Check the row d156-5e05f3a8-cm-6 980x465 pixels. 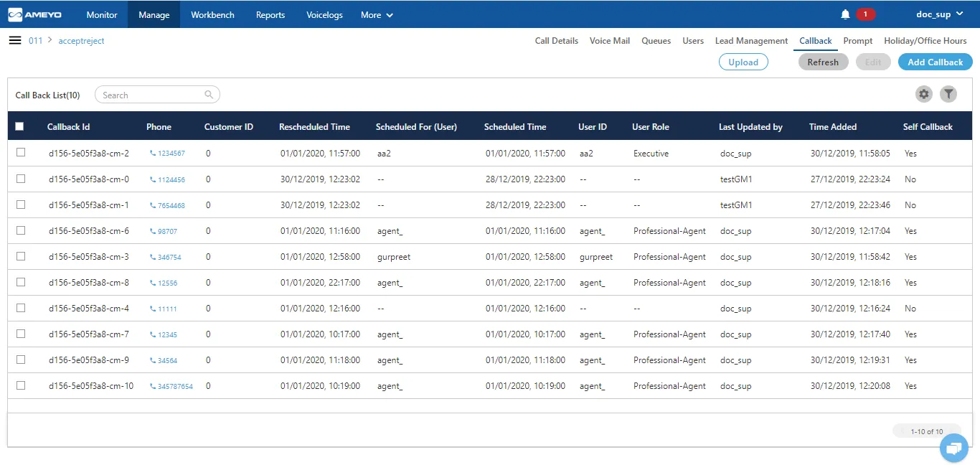(x=21, y=230)
